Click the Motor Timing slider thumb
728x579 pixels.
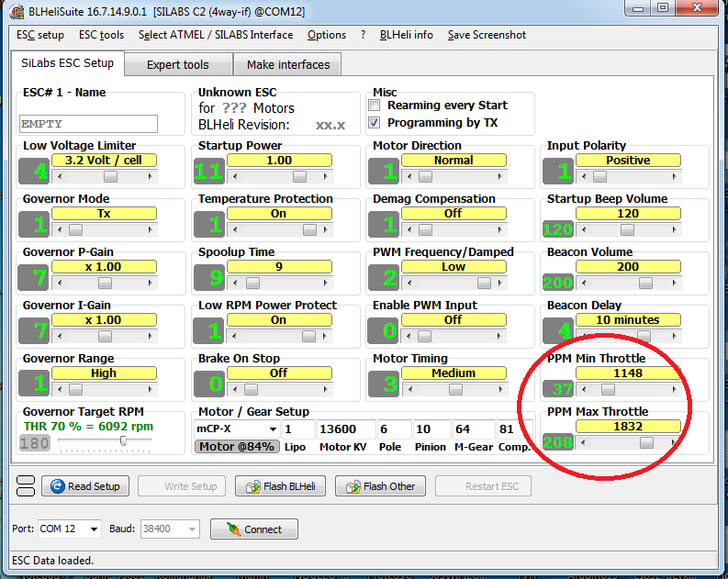pyautogui.click(x=456, y=389)
